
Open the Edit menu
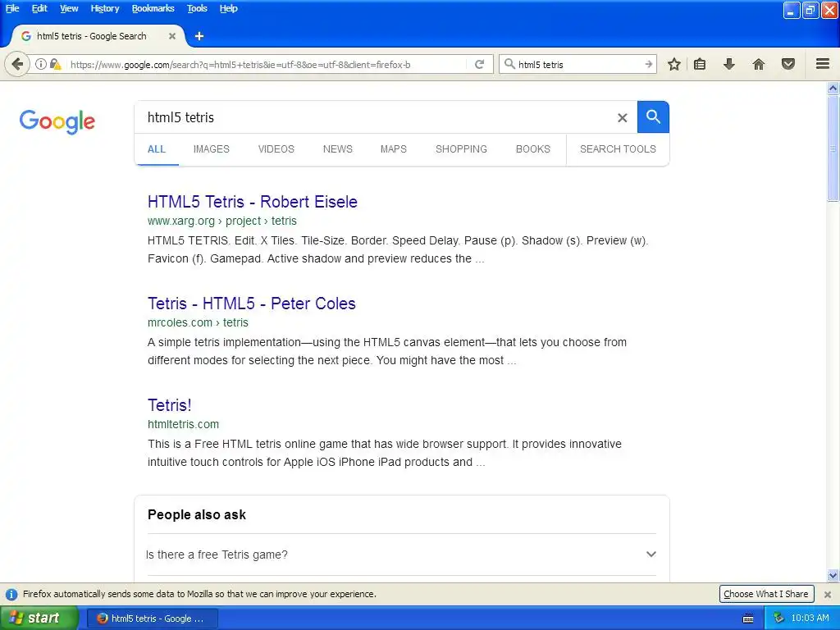(x=39, y=8)
